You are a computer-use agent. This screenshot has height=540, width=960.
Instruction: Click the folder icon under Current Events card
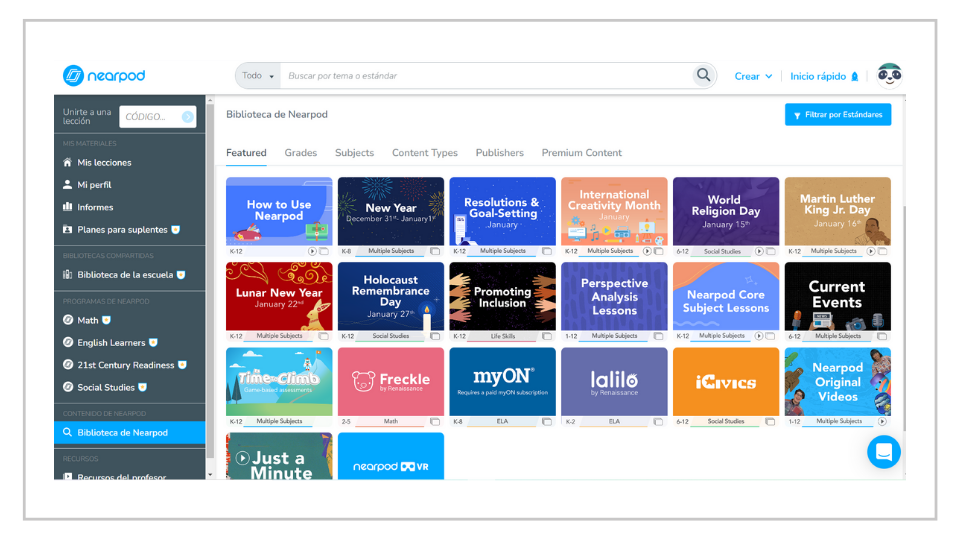(x=882, y=336)
